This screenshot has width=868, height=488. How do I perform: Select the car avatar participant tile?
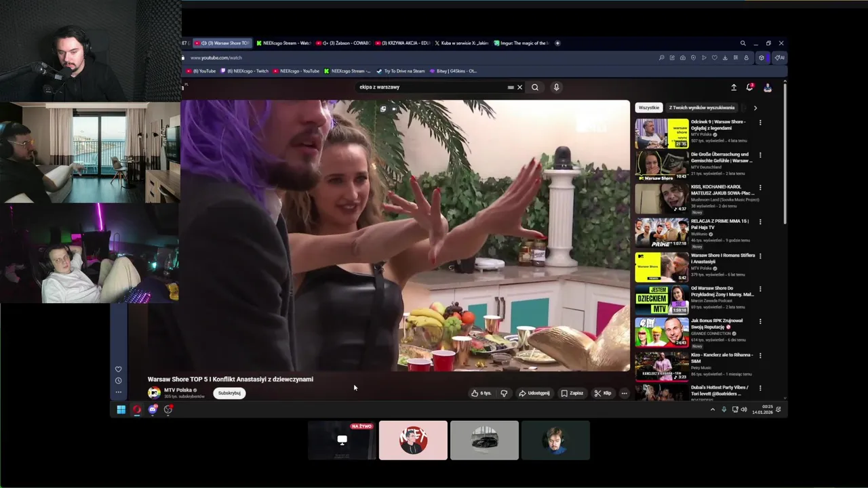(484, 441)
